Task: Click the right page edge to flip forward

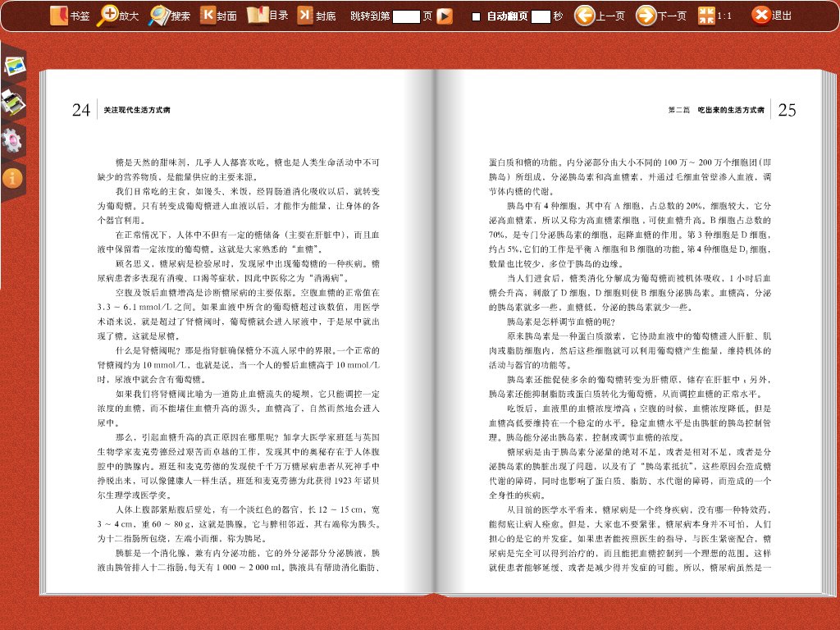Action: (x=829, y=332)
